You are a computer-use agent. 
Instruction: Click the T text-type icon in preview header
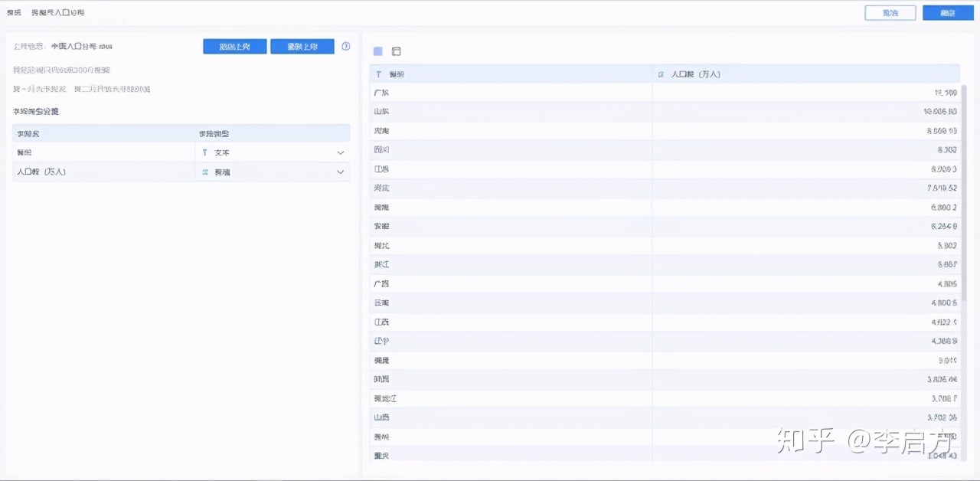[x=378, y=74]
